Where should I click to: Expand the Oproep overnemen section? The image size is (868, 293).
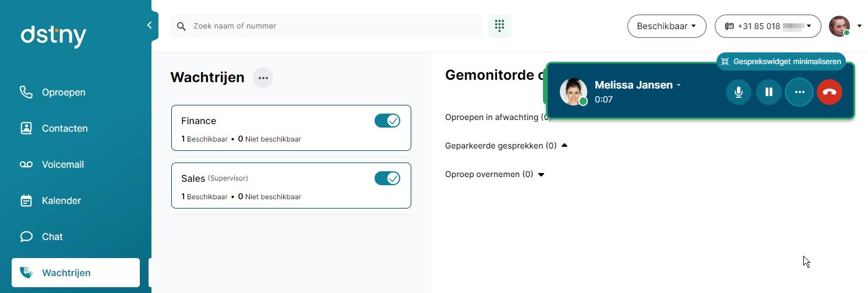tap(541, 174)
